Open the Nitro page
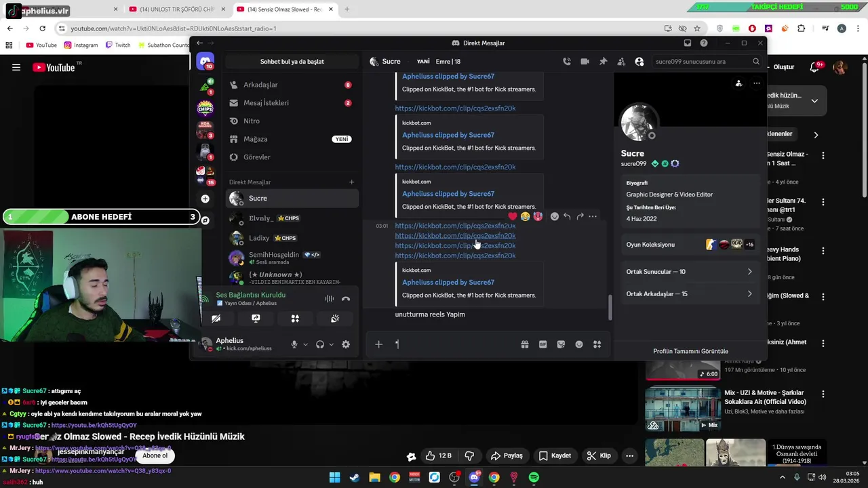Viewport: 868px width, 488px height. pyautogui.click(x=292, y=121)
